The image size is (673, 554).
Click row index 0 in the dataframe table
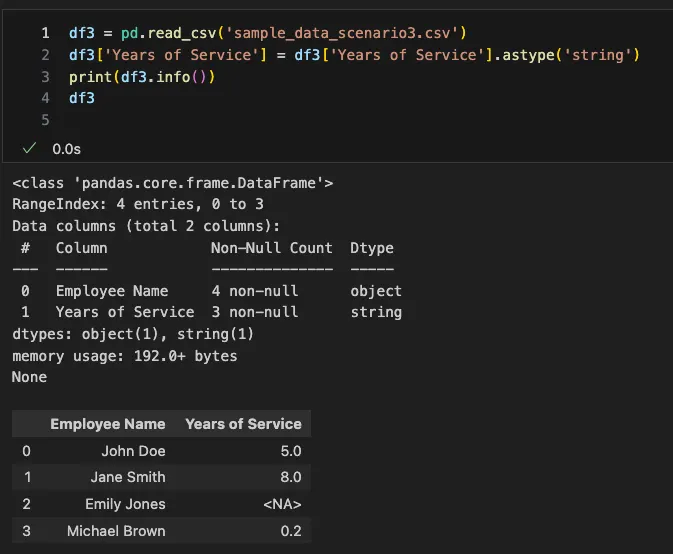[x=26, y=451]
